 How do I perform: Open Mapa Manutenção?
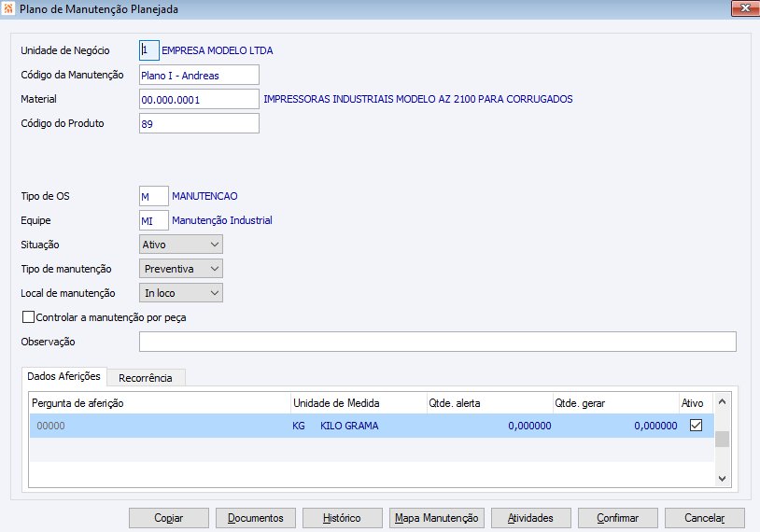point(436,518)
